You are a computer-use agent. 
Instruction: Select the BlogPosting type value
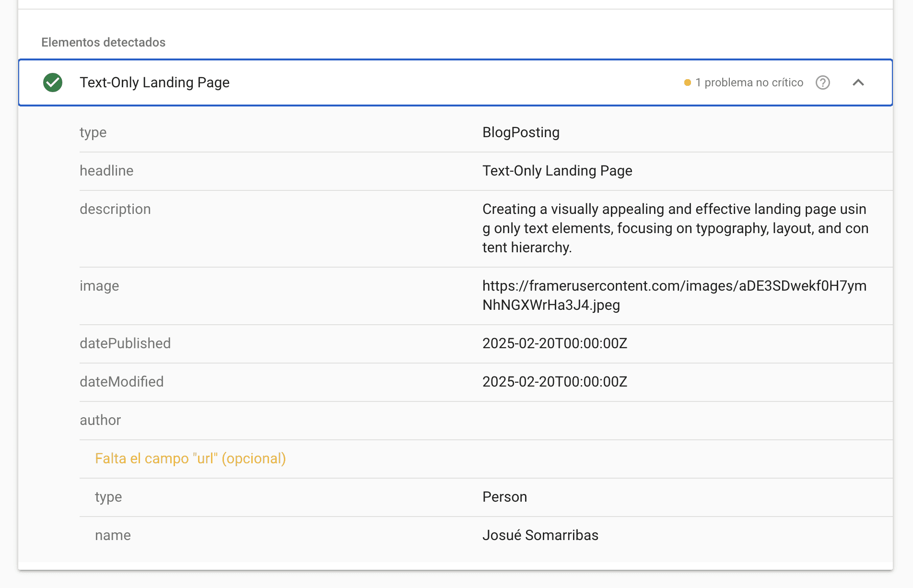click(521, 132)
